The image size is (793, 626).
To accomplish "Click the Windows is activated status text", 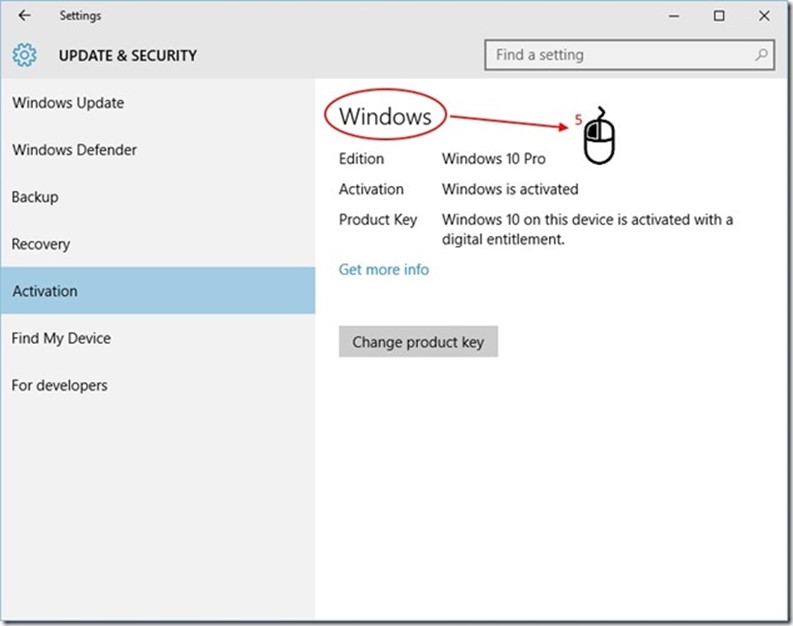I will pyautogui.click(x=510, y=189).
